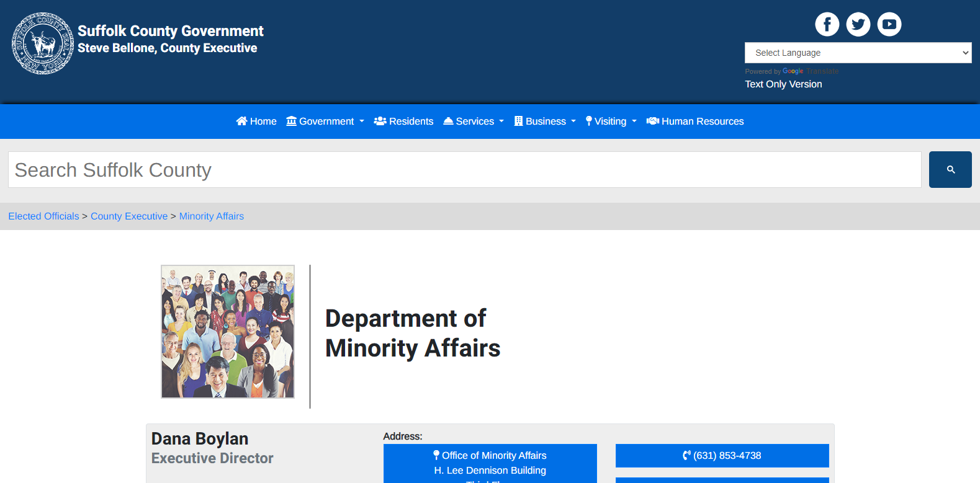Open the Text Only Version link
The image size is (980, 483).
(x=783, y=84)
